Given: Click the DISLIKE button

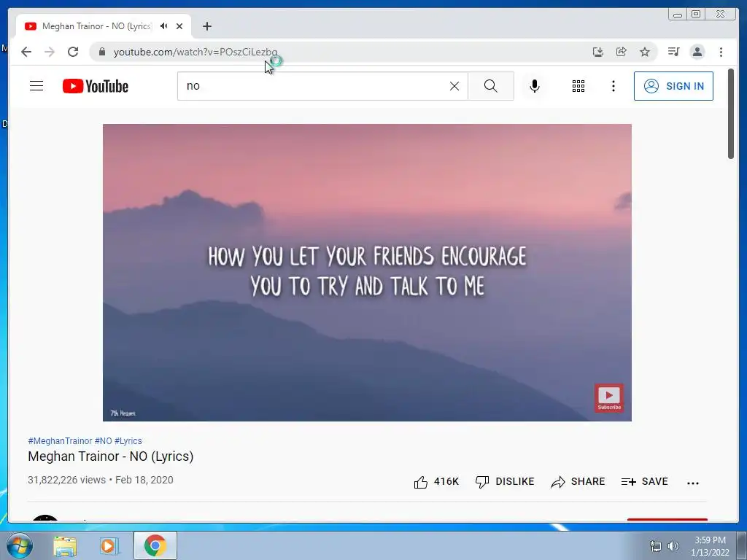Looking at the screenshot, I should point(505,482).
